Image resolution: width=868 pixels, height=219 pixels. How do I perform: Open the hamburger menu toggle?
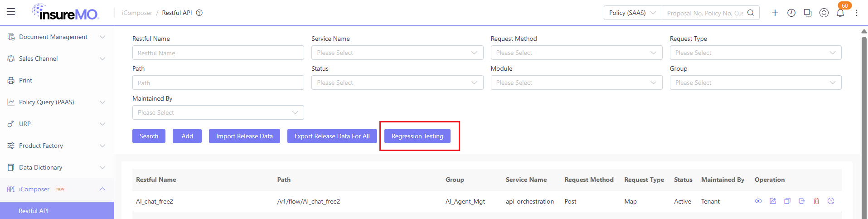[11, 12]
